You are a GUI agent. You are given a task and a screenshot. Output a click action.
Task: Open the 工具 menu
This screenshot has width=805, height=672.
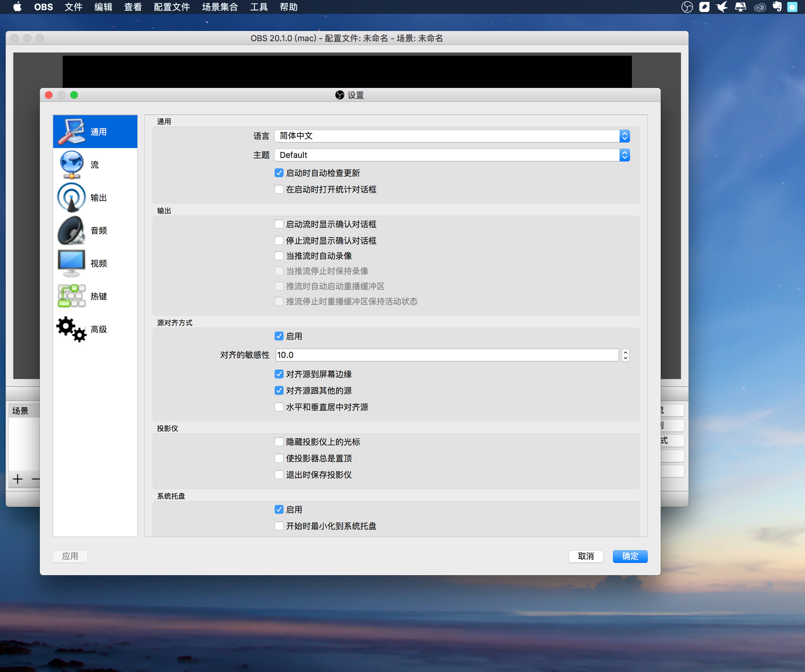tap(259, 7)
